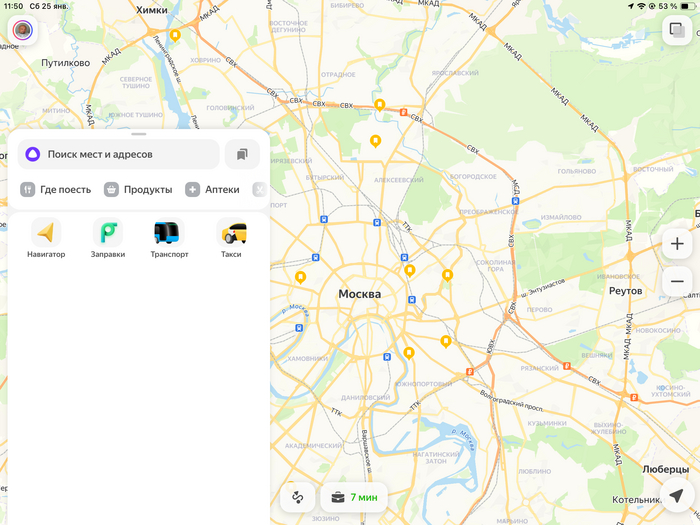Tap the 'Химки' city label
Viewport: 700px width, 525px height.
(x=152, y=10)
